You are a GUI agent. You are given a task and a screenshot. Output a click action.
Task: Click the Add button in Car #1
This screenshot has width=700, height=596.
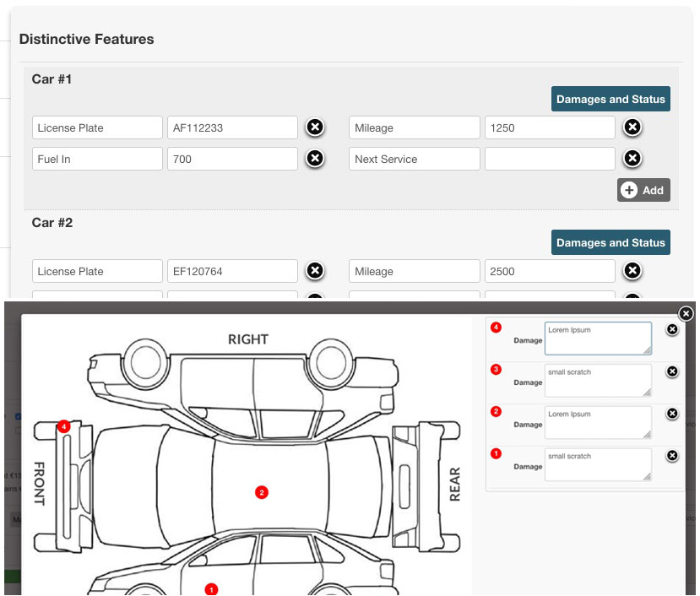tap(643, 190)
